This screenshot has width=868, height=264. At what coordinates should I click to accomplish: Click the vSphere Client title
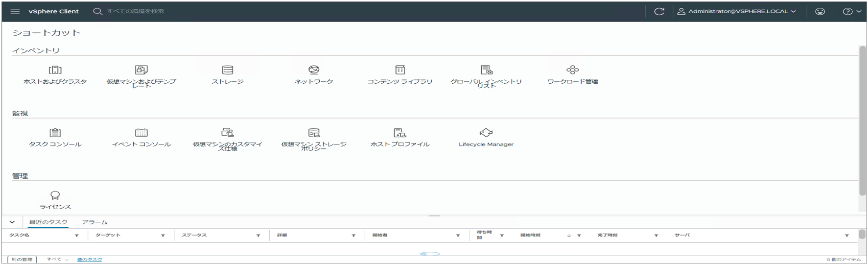(x=54, y=11)
